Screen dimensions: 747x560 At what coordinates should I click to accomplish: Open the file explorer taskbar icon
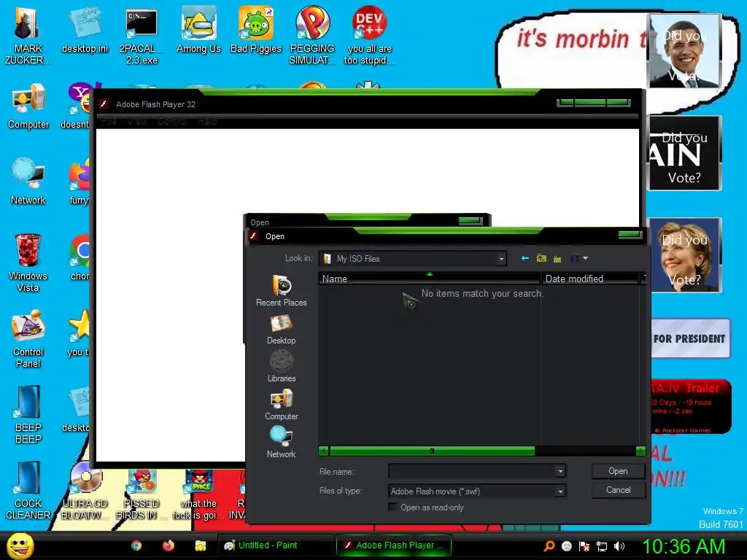[x=200, y=545]
